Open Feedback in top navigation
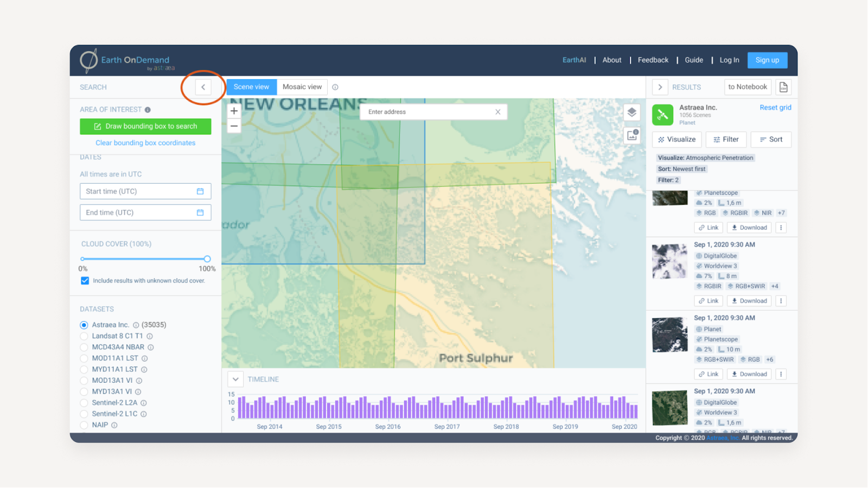Image resolution: width=868 pixels, height=488 pixels. click(x=653, y=60)
